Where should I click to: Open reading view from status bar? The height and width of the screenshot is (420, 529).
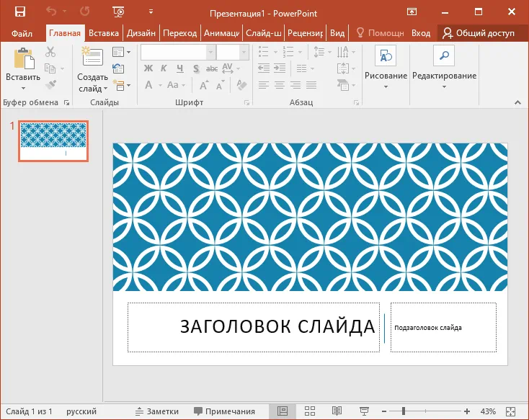(x=336, y=411)
